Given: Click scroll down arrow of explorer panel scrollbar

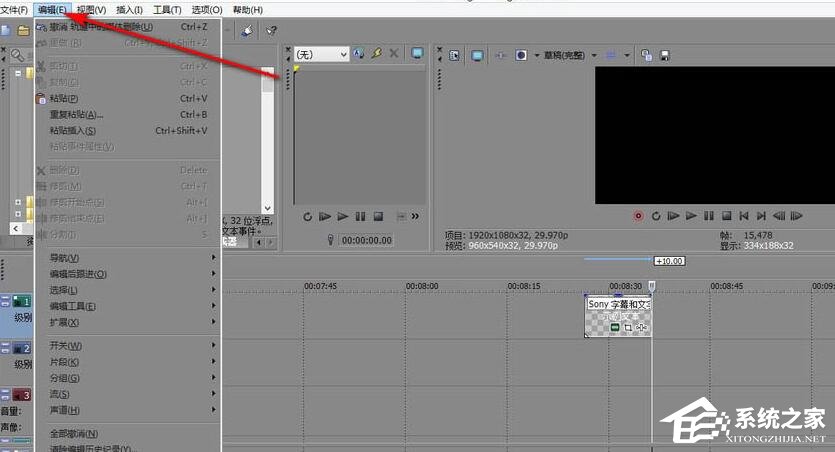Looking at the screenshot, I should pos(267,208).
